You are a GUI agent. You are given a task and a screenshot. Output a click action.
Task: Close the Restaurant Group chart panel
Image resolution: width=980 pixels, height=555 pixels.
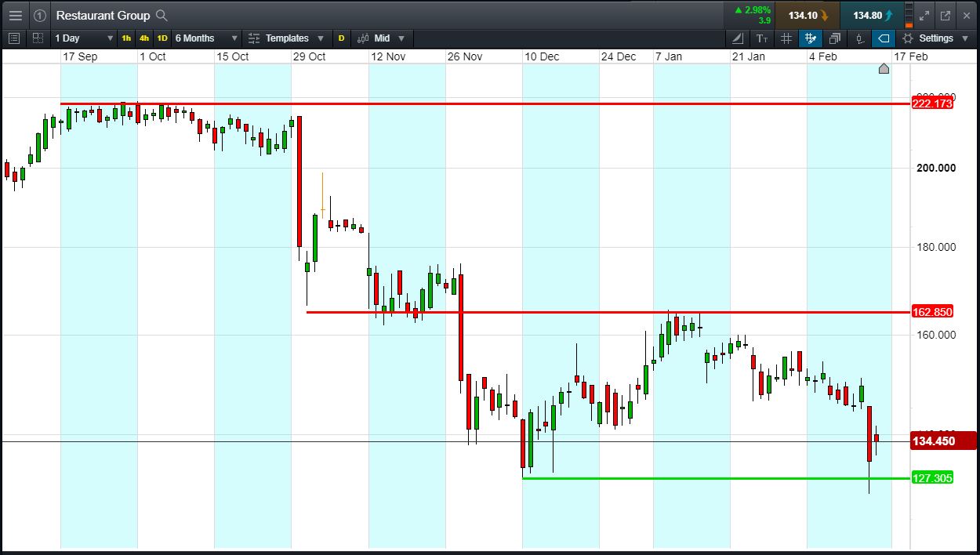[966, 15]
